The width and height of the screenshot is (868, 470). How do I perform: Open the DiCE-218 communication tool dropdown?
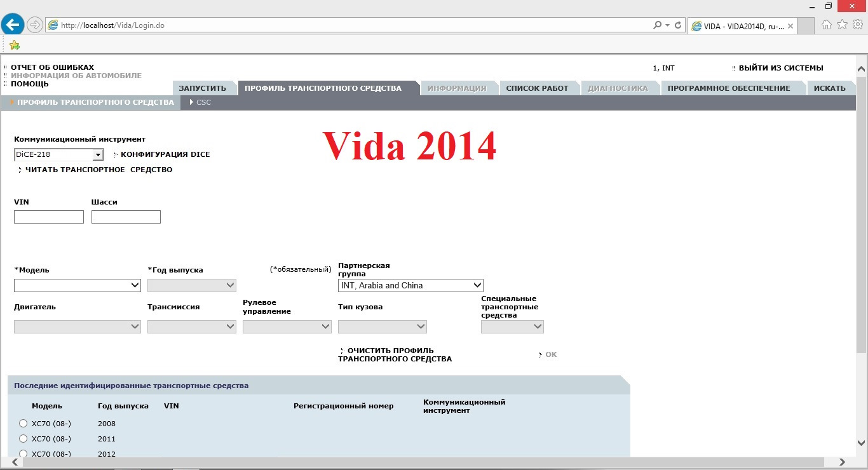click(58, 154)
